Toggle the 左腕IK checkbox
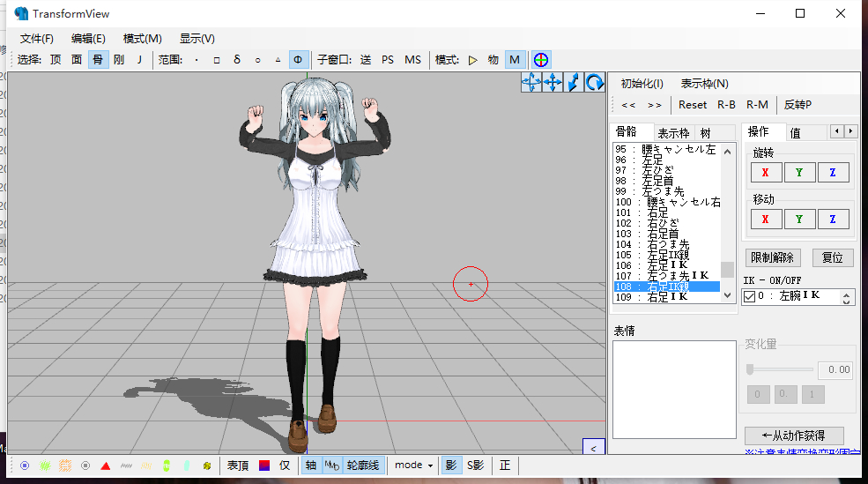This screenshot has width=868, height=484. click(x=750, y=297)
